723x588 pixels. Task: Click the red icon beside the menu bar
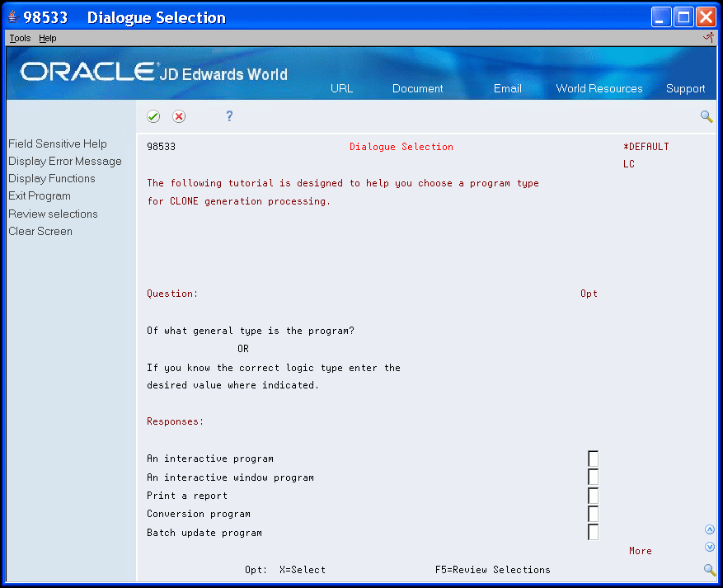point(709,38)
